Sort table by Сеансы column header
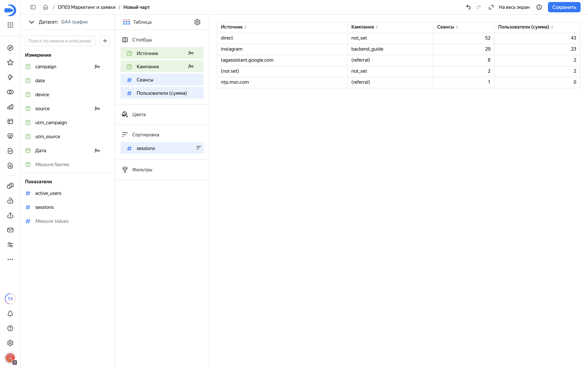This screenshot has height=368, width=588. 448,27
